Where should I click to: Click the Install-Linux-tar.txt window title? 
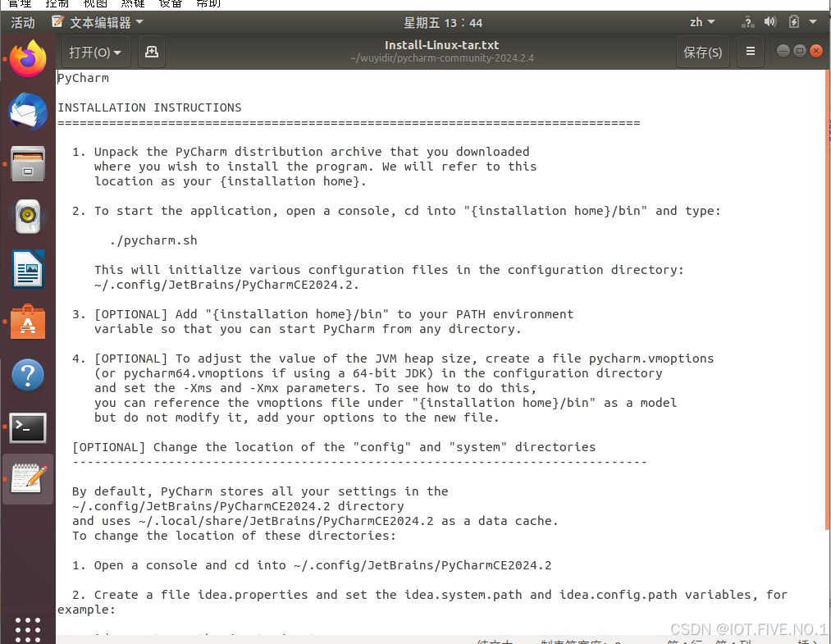tap(442, 45)
